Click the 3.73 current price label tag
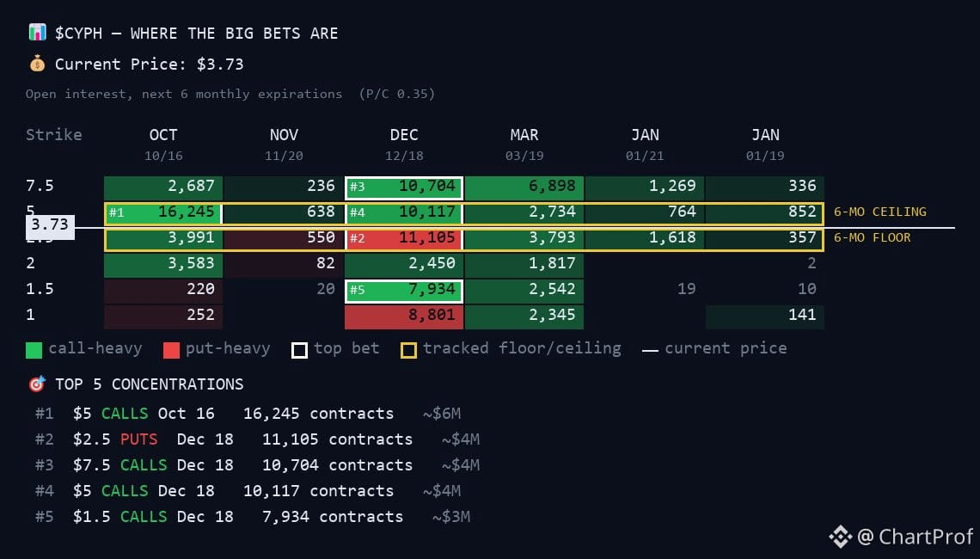Viewport: 980px width, 559px height. click(50, 226)
